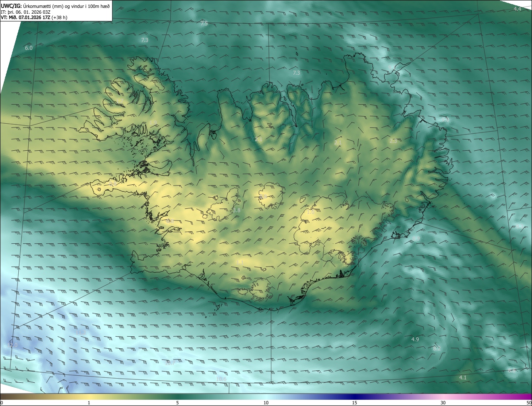532x406 pixels.
Task: Click the 50 tick label on the color scale
Action: [x=528, y=403]
